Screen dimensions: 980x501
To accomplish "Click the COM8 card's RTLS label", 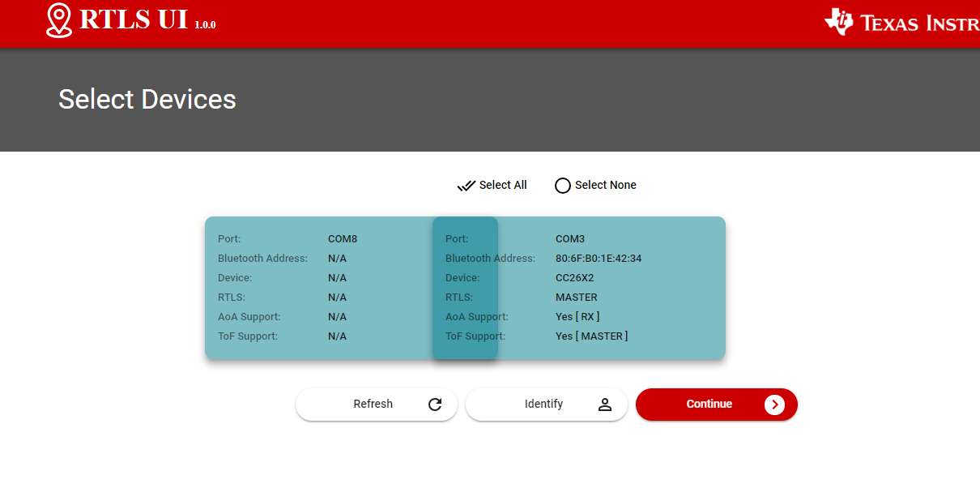I will pos(232,298).
